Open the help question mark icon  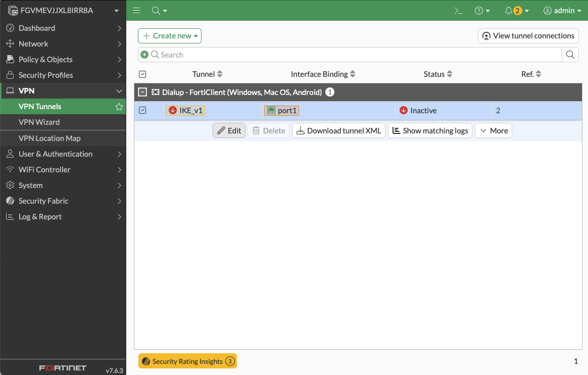coord(479,11)
